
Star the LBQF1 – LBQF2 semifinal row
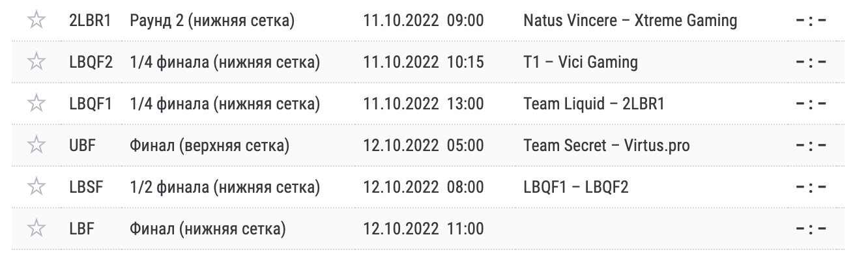(x=37, y=188)
